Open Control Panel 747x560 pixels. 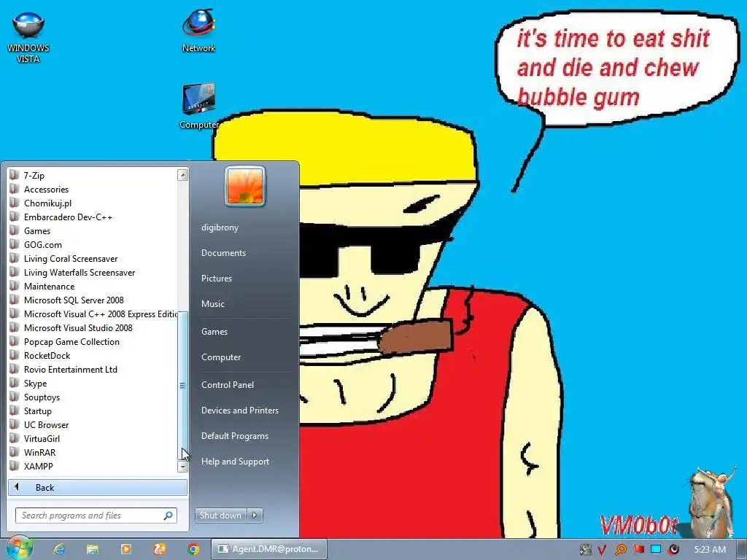[x=228, y=385]
